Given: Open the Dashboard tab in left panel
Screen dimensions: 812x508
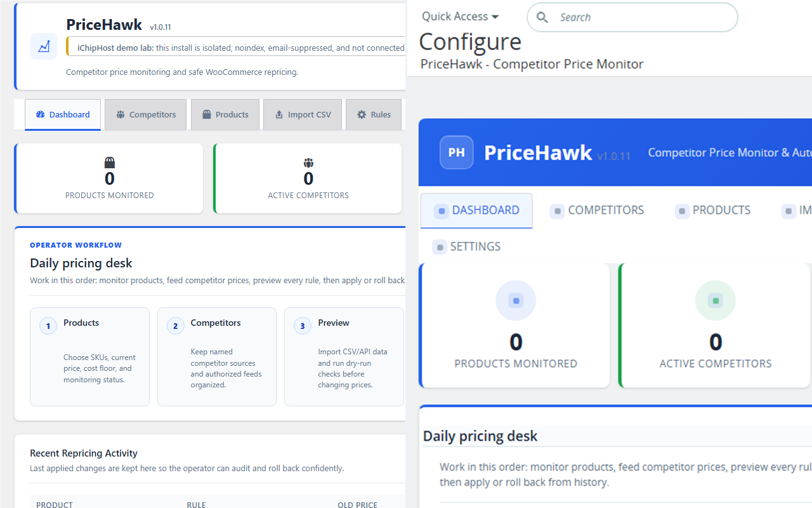Looking at the screenshot, I should click(x=63, y=114).
